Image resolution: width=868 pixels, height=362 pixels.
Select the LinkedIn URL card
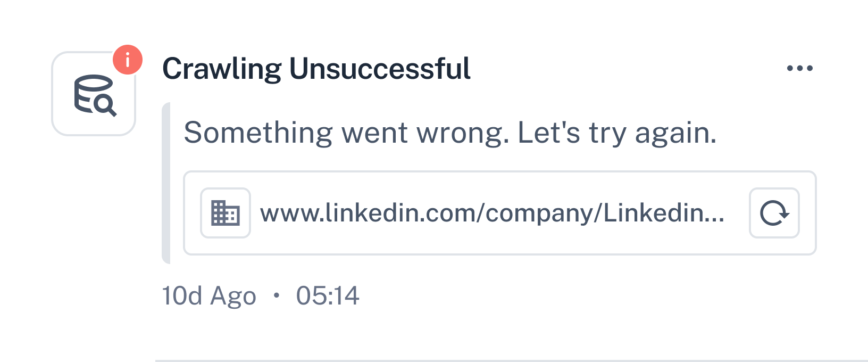click(x=500, y=213)
